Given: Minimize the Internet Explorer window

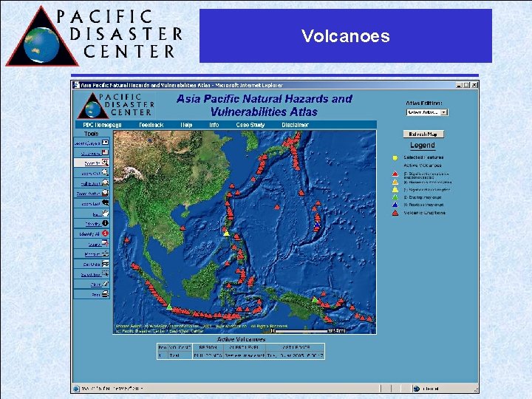Looking at the screenshot, I should [459, 85].
